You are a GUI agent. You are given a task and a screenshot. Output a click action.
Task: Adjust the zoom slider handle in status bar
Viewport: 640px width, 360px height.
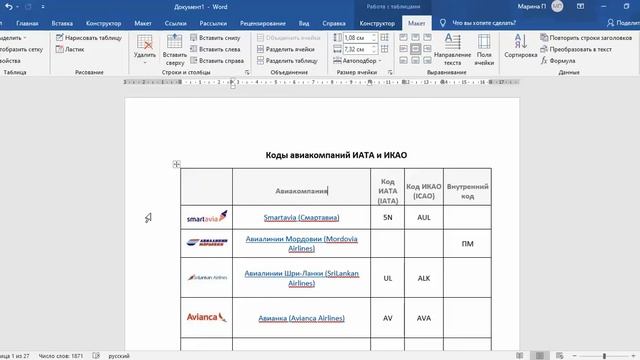pyautogui.click(x=604, y=356)
